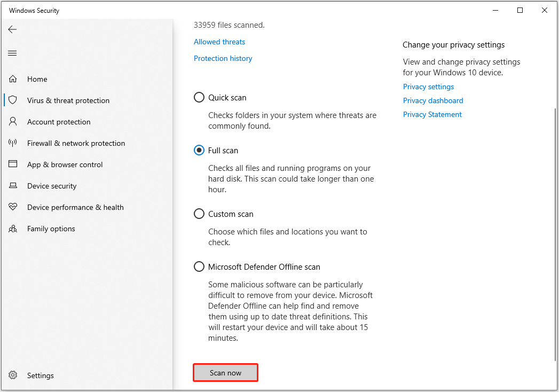Image resolution: width=559 pixels, height=392 pixels.
Task: Choose the Custom scan radio button
Action: [x=199, y=214]
